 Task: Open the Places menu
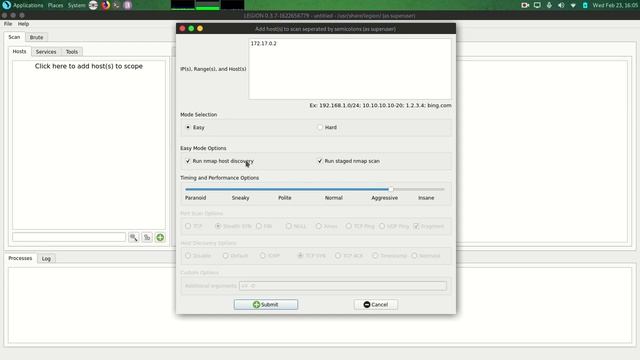click(x=56, y=5)
